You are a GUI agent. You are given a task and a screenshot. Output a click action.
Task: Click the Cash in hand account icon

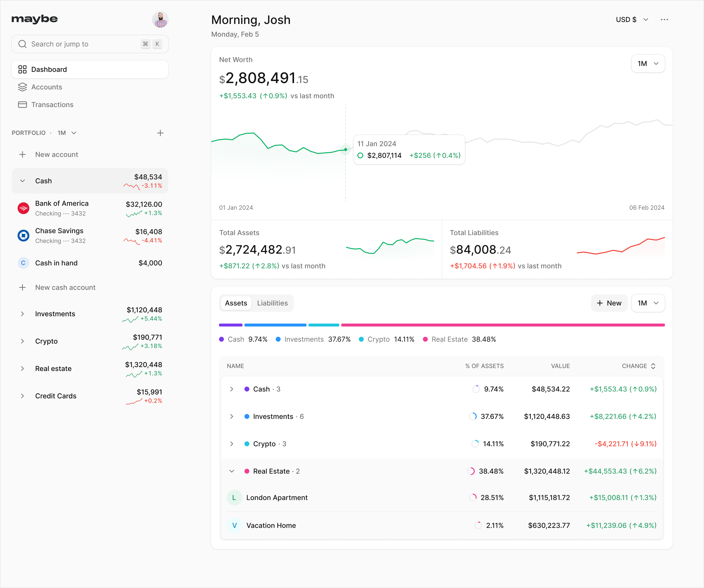(x=23, y=263)
